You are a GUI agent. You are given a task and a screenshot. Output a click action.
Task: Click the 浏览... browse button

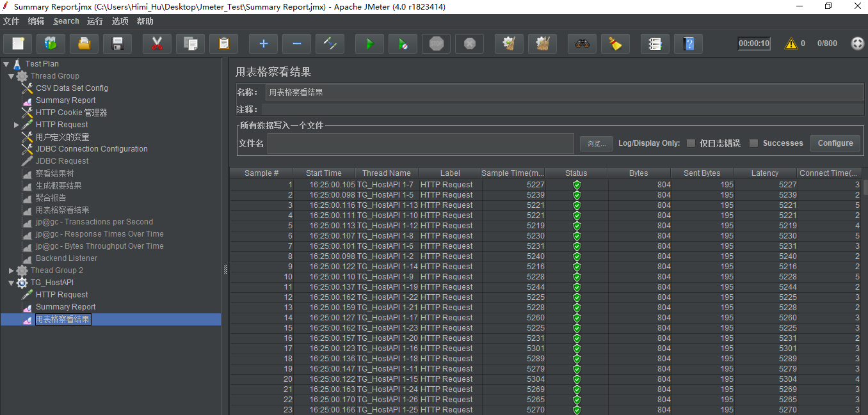coord(597,144)
